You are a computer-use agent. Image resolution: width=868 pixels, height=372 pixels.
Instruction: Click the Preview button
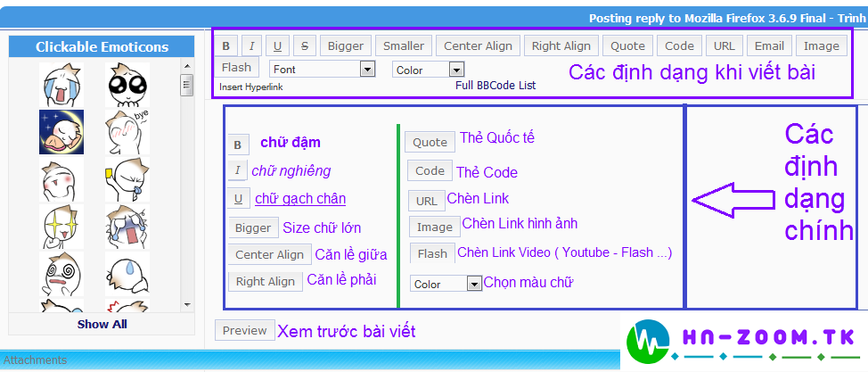click(x=245, y=330)
